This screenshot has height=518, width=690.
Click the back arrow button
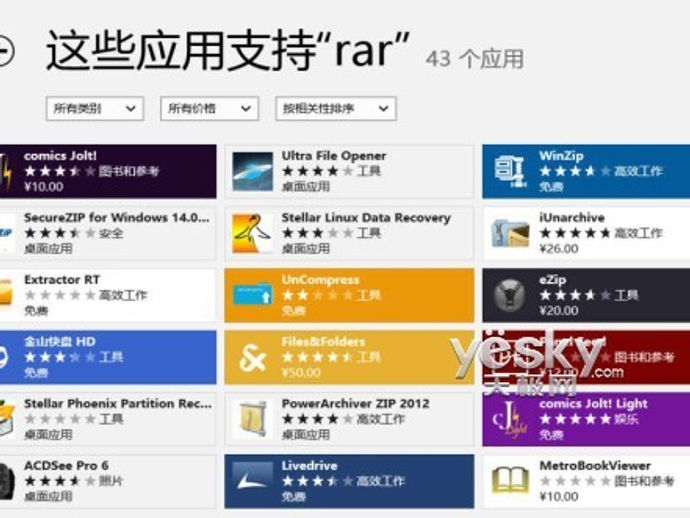[x=5, y=51]
